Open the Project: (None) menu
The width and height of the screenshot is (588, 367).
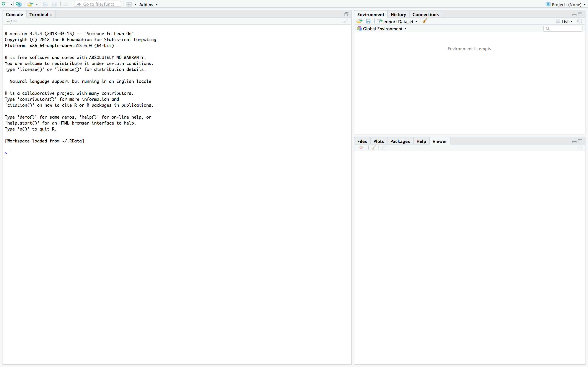pos(566,4)
